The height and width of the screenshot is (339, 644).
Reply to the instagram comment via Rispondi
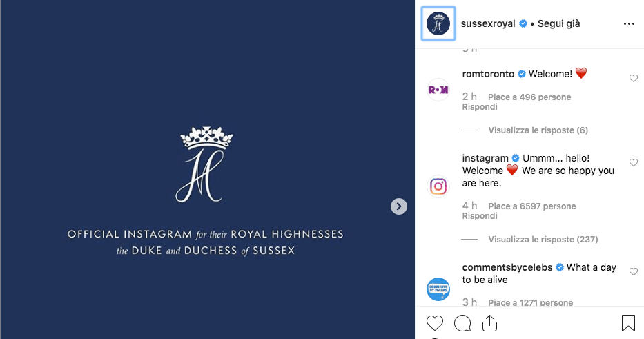(480, 216)
